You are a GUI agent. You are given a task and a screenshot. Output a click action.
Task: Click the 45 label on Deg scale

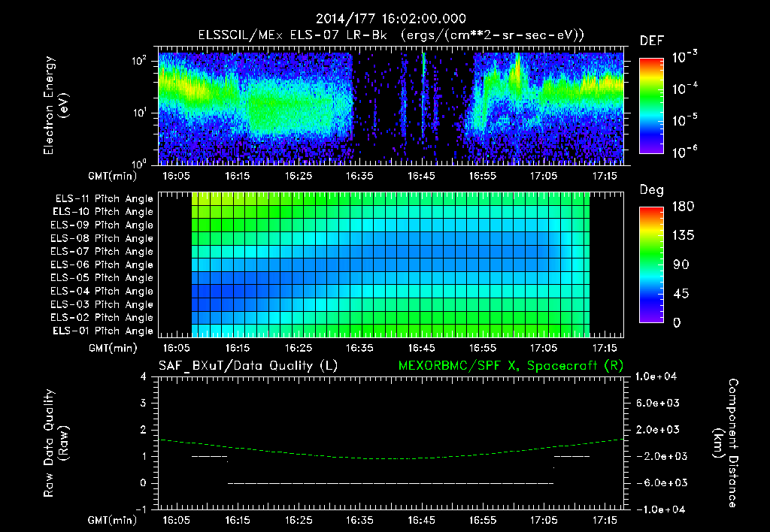681,294
